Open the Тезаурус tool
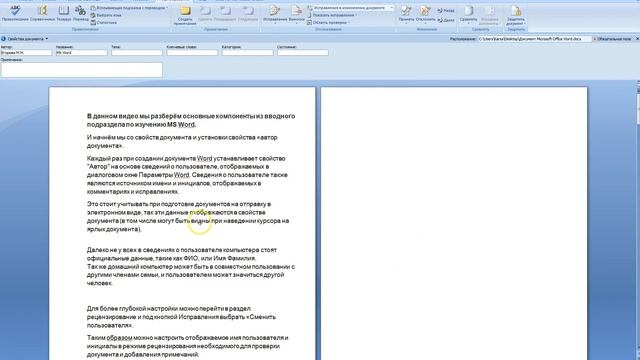The image size is (640, 360). click(64, 13)
